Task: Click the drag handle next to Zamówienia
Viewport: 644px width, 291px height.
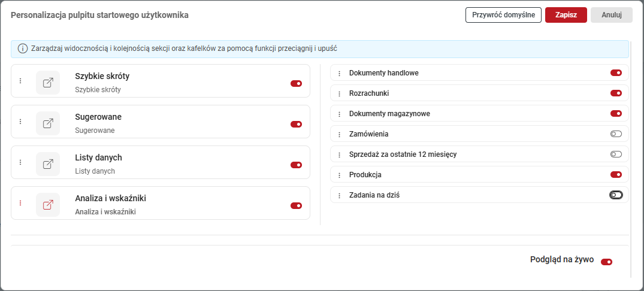Action: coord(339,135)
